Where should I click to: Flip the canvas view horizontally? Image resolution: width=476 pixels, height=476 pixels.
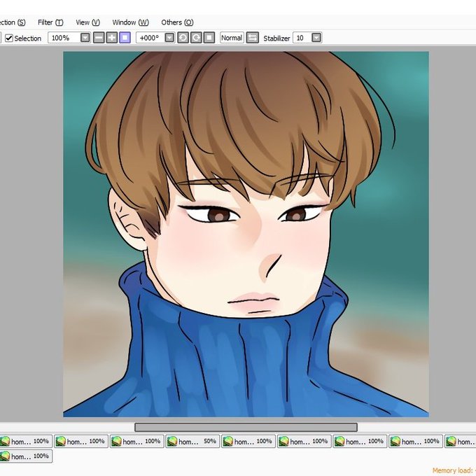click(x=252, y=38)
